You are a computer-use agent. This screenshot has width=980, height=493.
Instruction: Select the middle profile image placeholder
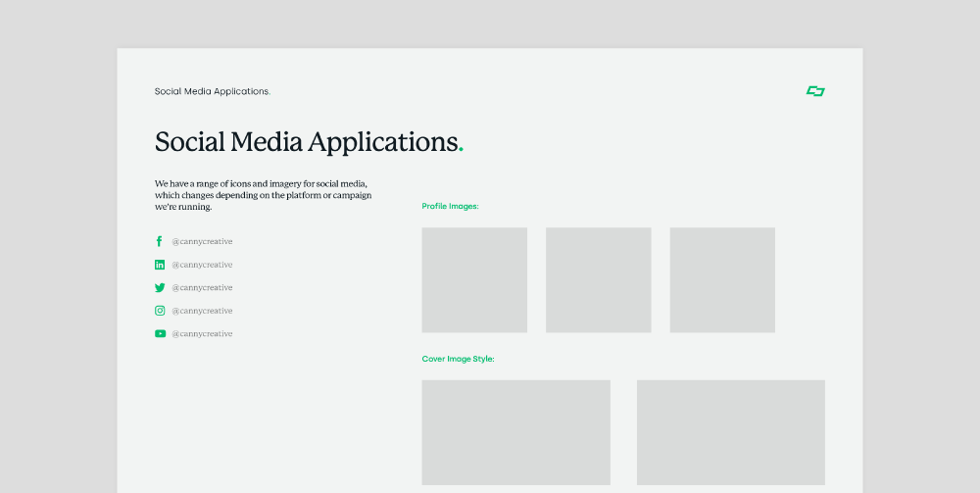click(x=598, y=280)
